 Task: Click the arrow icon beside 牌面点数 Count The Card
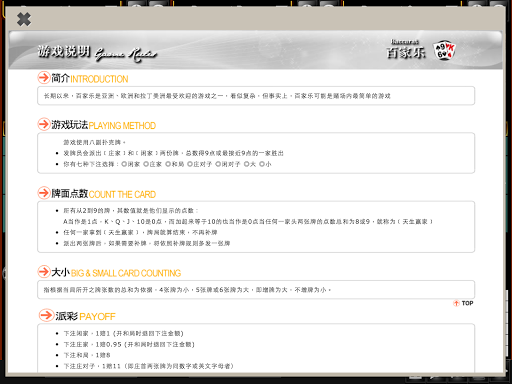click(44, 193)
